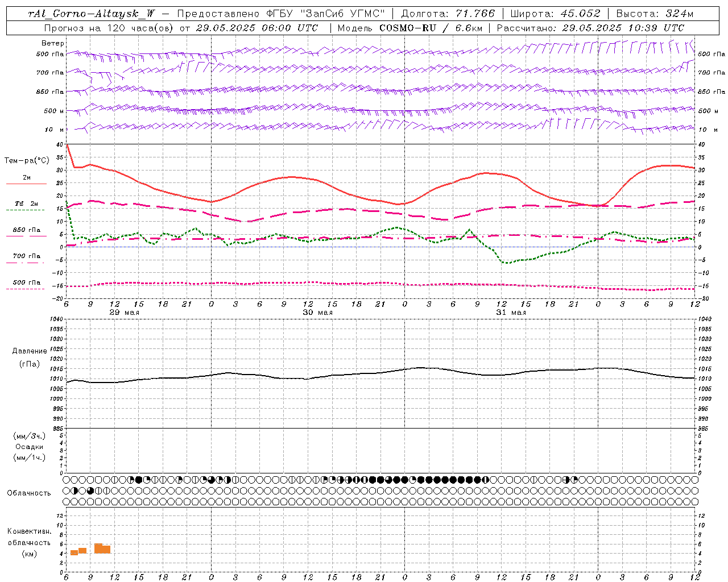Select the Высота: 324м header field
Viewport: 728px width, 582px height.
pos(655,14)
